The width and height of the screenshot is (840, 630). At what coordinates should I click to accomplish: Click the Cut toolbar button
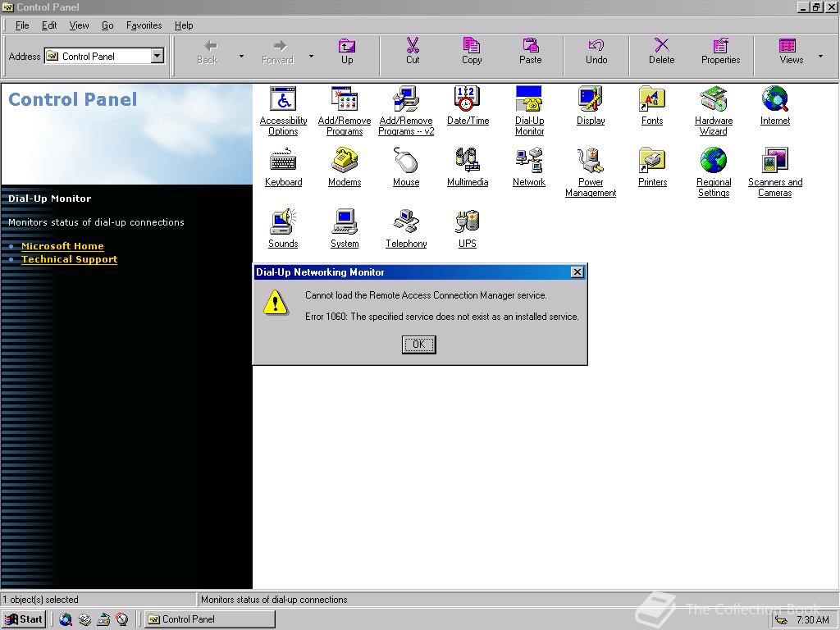(413, 52)
